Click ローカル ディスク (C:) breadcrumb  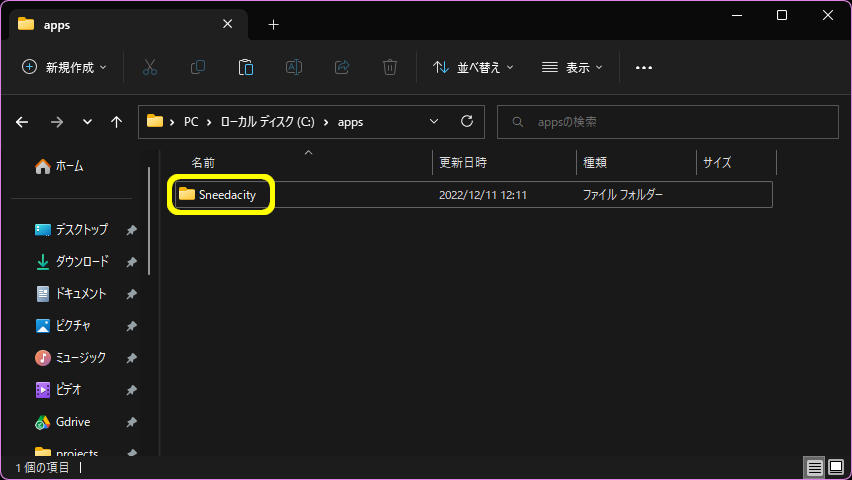pyautogui.click(x=267, y=122)
